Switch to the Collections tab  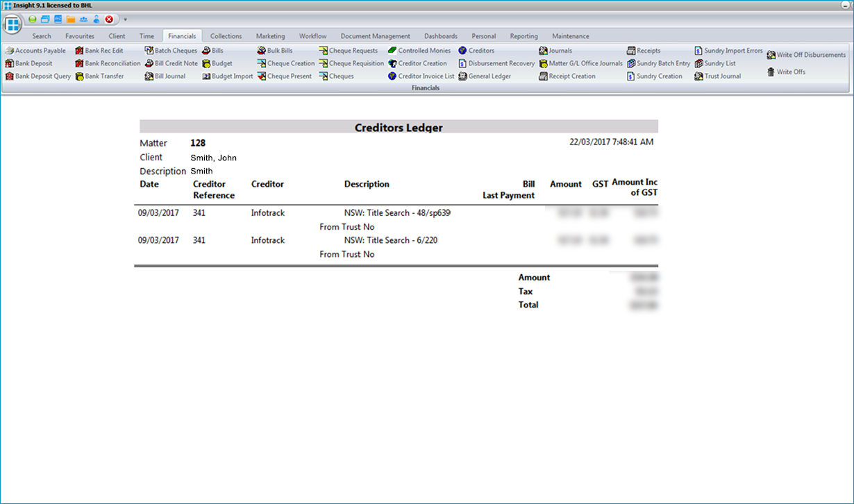coord(226,36)
